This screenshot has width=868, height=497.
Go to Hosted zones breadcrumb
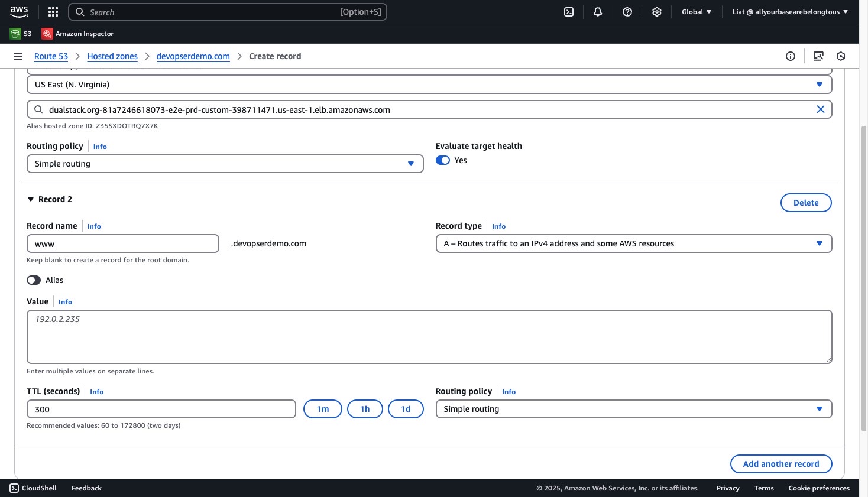[112, 56]
